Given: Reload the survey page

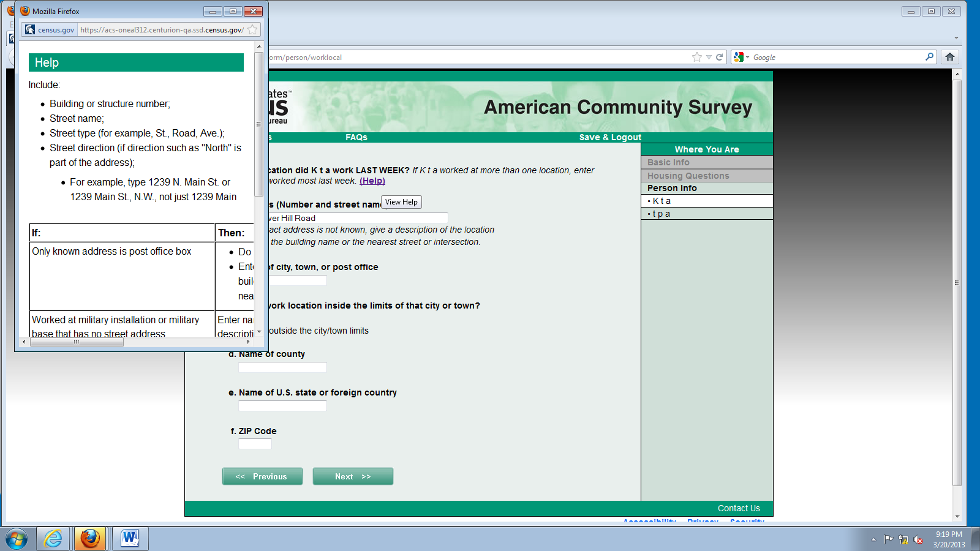Looking at the screenshot, I should 720,57.
